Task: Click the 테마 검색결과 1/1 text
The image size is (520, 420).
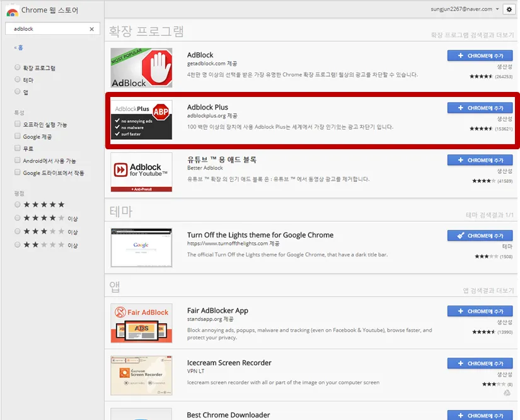Action: point(490,215)
